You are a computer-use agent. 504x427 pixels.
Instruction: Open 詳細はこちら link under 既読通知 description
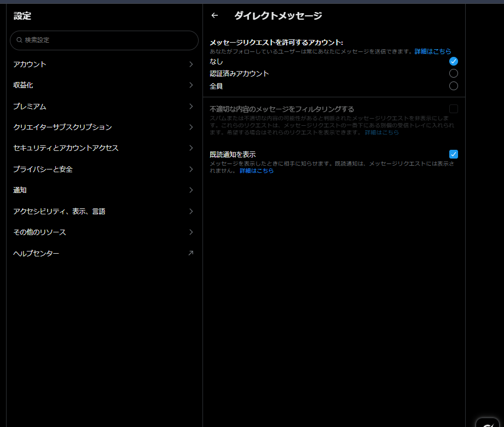[257, 171]
